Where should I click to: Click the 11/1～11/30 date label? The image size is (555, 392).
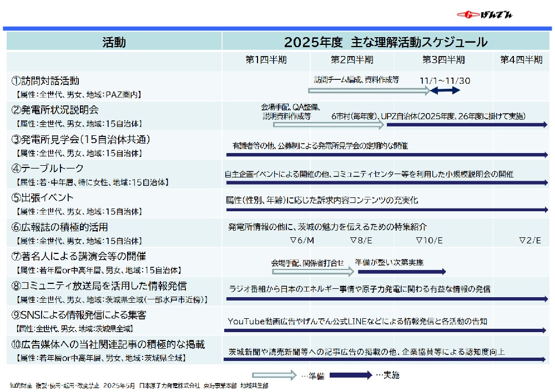[x=445, y=80]
